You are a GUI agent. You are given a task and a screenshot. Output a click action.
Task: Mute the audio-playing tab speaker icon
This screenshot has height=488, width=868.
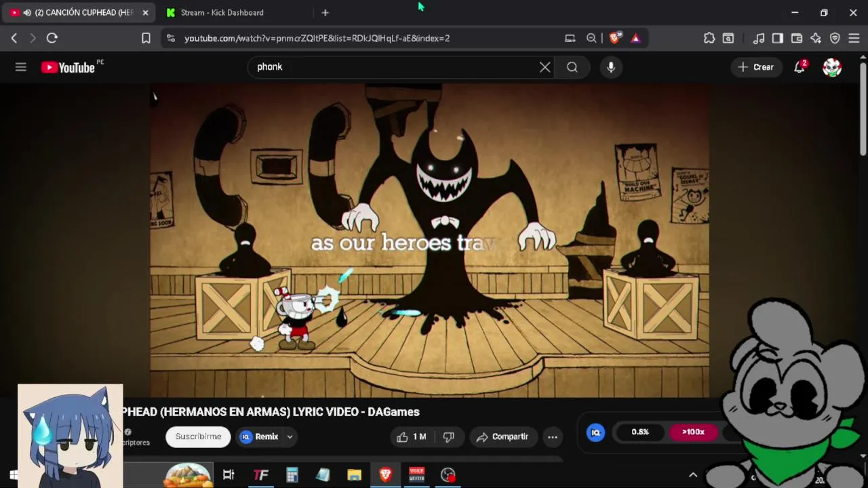click(27, 13)
